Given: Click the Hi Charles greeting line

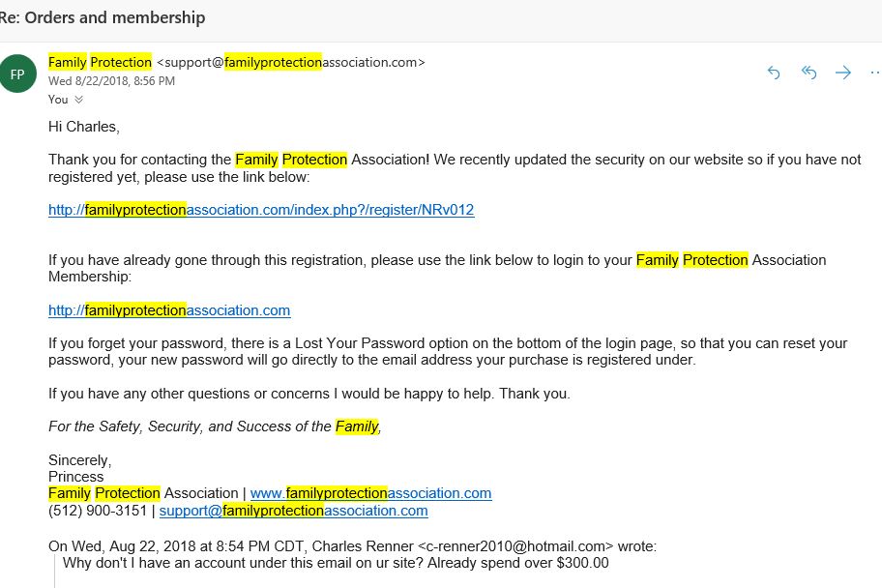Looking at the screenshot, I should pos(84,127).
